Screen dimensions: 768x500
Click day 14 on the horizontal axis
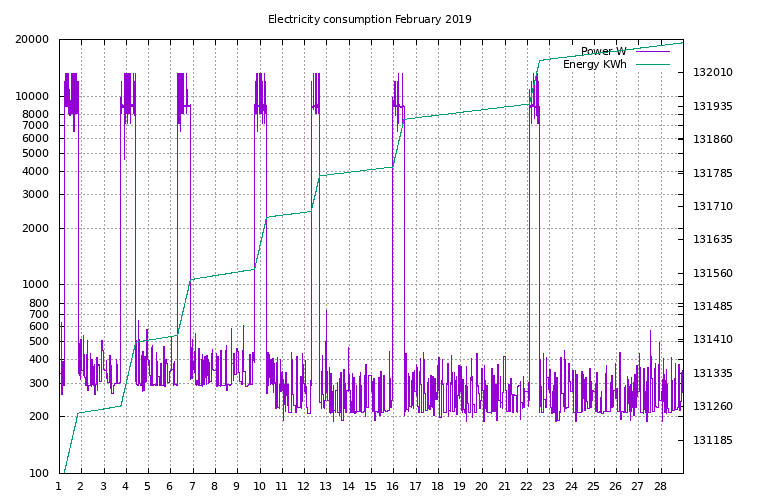tap(348, 487)
